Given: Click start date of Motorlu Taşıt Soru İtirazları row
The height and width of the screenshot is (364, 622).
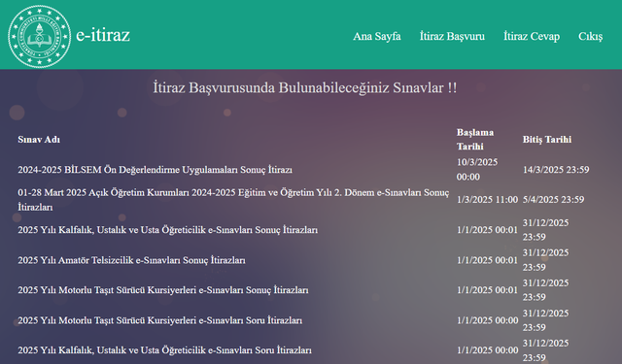Looking at the screenshot, I should (x=487, y=320).
